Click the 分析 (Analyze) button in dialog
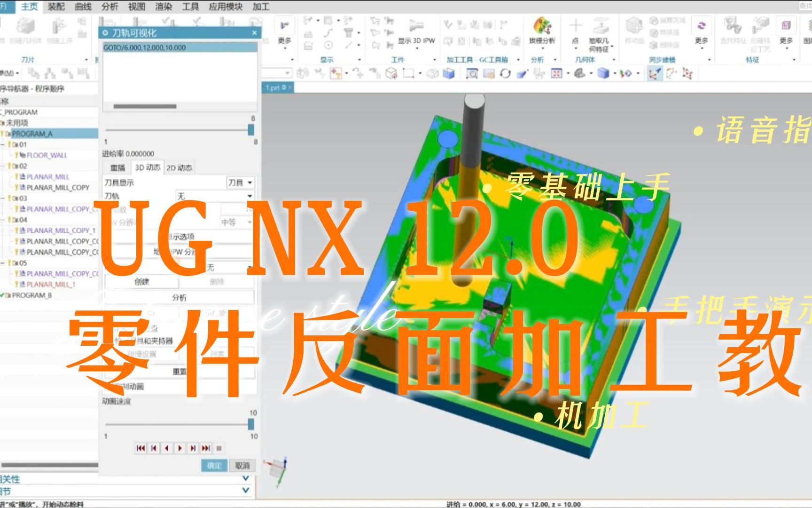The image size is (812, 508). (x=179, y=298)
